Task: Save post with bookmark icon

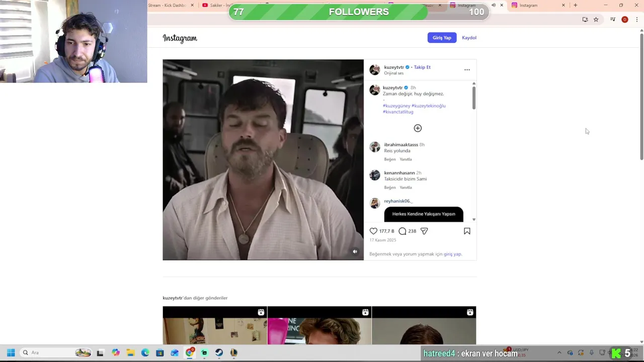Action: point(467,231)
